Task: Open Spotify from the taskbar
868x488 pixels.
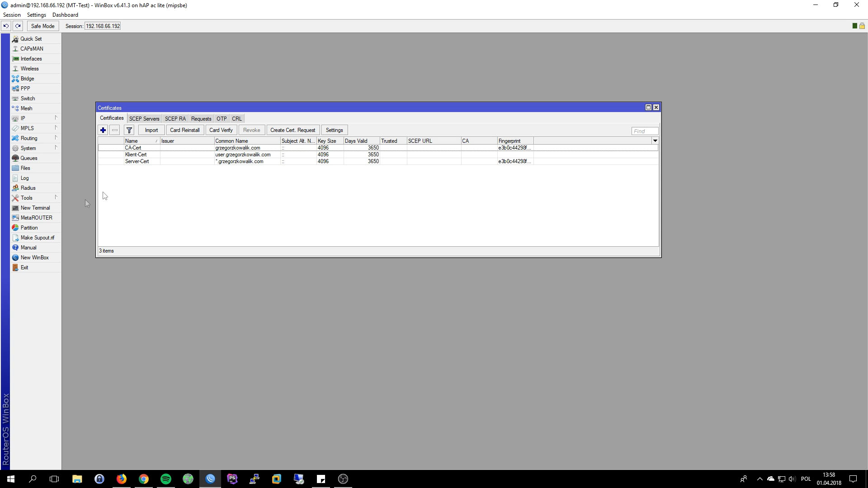Action: [166, 479]
